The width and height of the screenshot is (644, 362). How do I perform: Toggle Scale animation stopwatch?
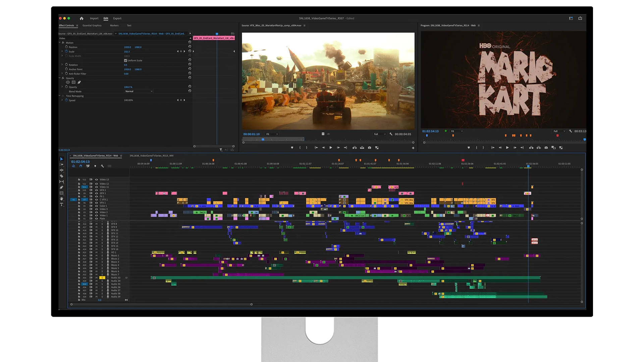(x=66, y=51)
